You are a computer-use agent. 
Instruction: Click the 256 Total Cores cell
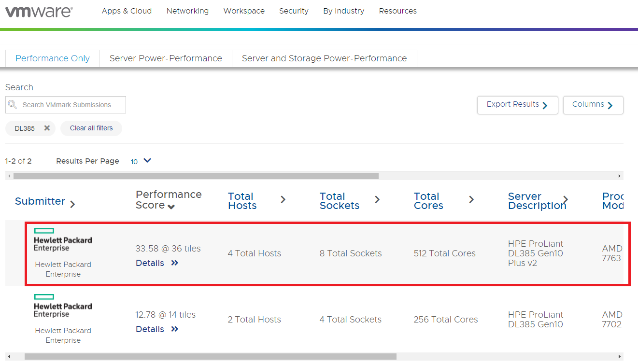pyautogui.click(x=446, y=320)
